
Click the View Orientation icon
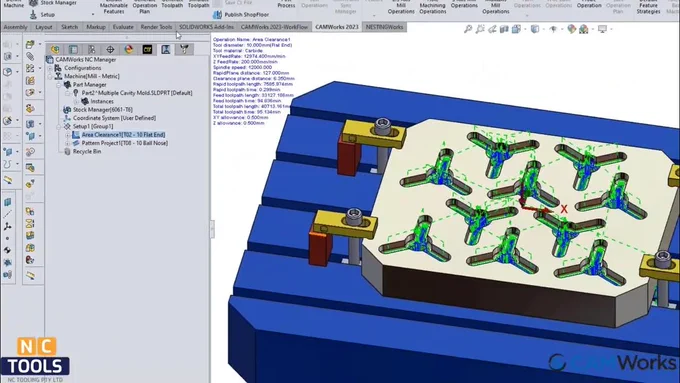tap(516, 29)
